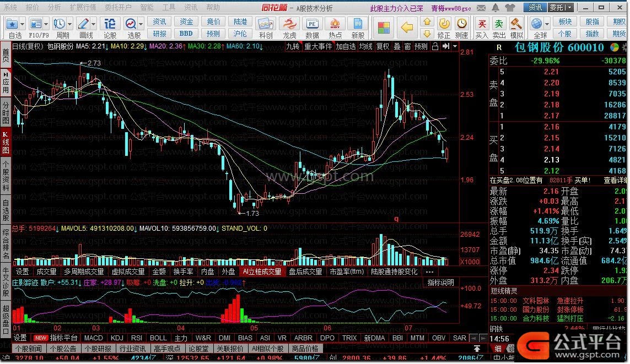Click the 资讯 button in title bar
The image size is (630, 364).
(x=535, y=7)
